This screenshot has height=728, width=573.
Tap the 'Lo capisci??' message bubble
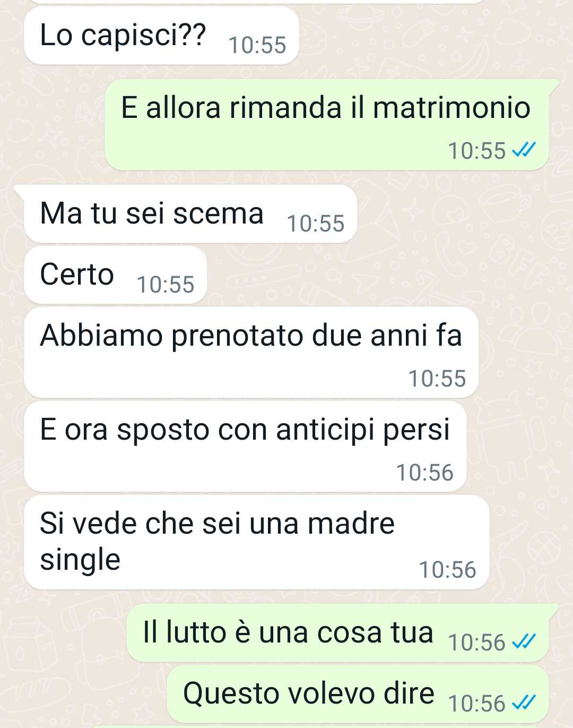coord(161,36)
